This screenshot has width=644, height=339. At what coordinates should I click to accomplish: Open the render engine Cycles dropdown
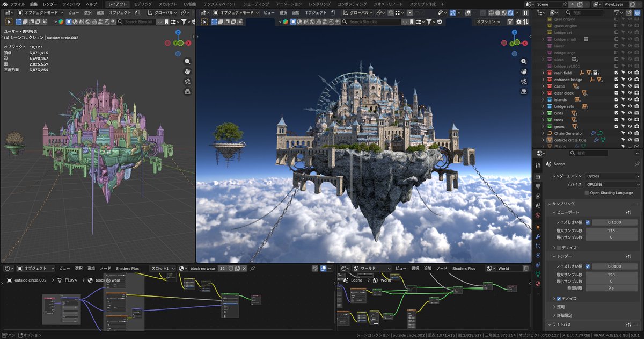point(612,176)
